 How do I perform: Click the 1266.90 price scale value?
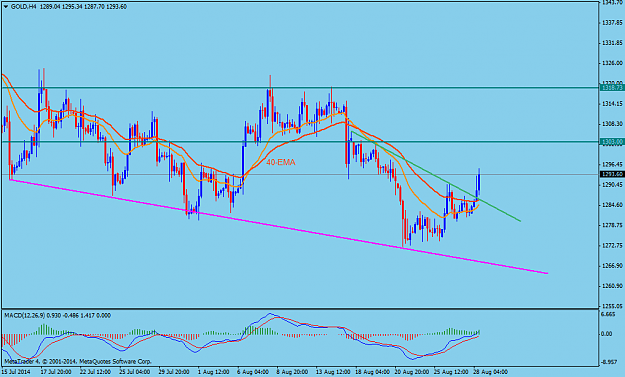[x=613, y=266]
